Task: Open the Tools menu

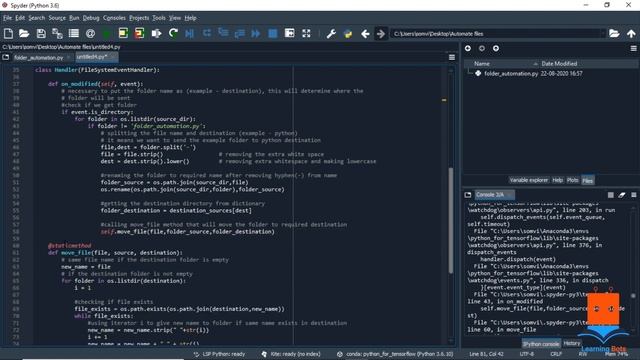Action: point(158,18)
